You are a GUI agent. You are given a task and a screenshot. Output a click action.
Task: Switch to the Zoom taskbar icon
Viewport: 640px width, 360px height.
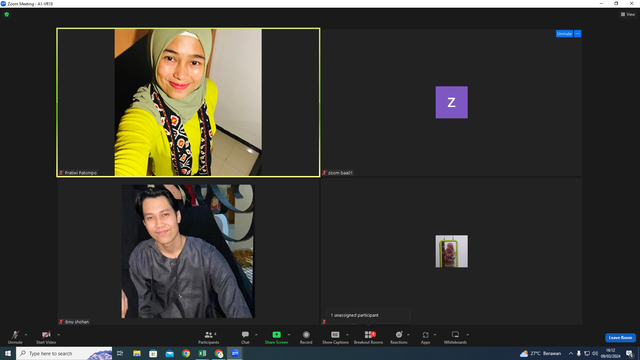coord(235,353)
